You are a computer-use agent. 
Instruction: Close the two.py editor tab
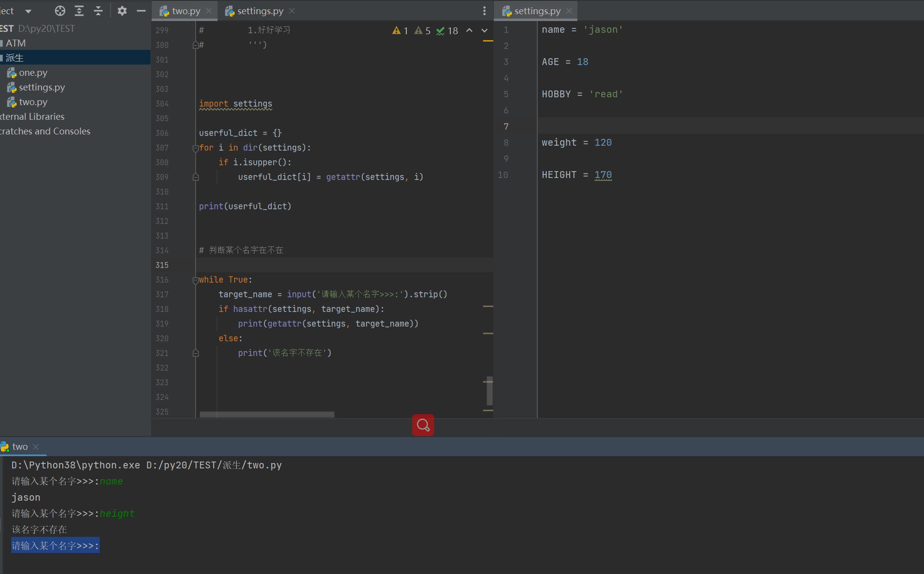pos(209,11)
